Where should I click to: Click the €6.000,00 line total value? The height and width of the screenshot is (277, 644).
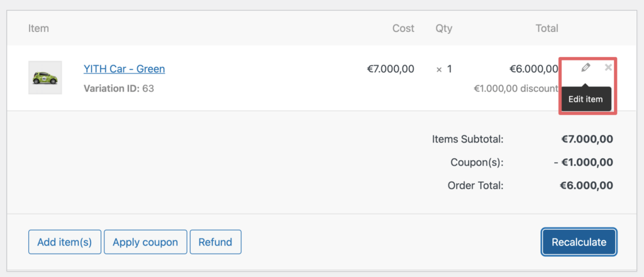click(534, 68)
